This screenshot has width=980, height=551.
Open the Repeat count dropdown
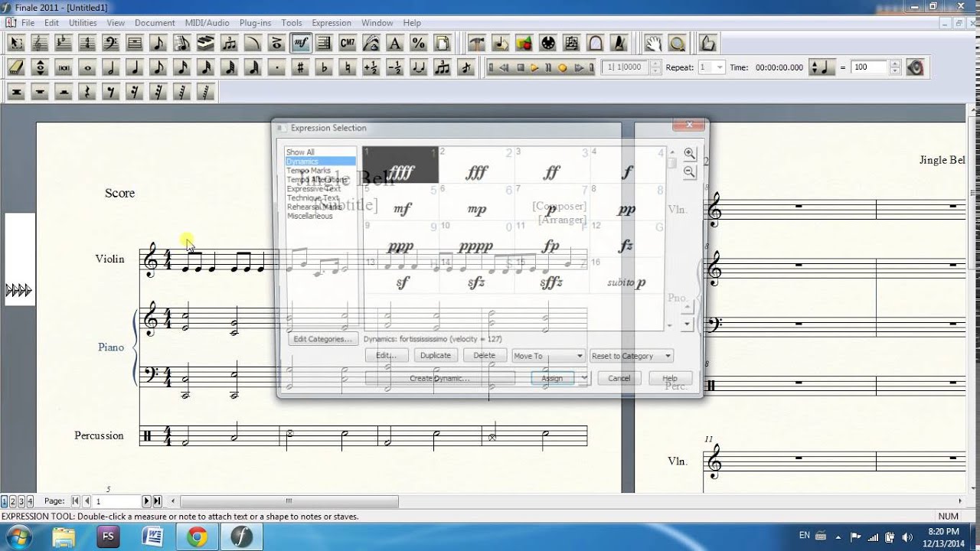pyautogui.click(x=719, y=67)
